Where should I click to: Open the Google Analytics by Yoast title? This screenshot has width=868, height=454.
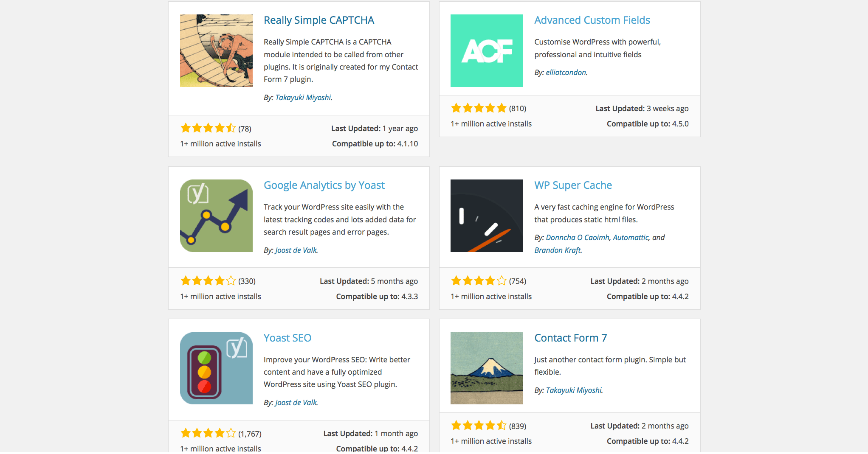[x=324, y=185]
